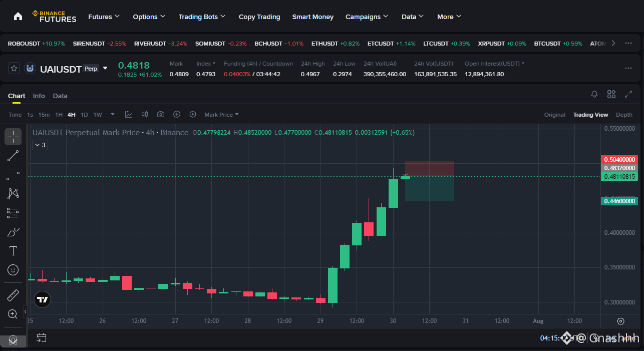The height and width of the screenshot is (351, 644).
Task: Click the red 0.50400000 stop price label
Action: tap(619, 160)
